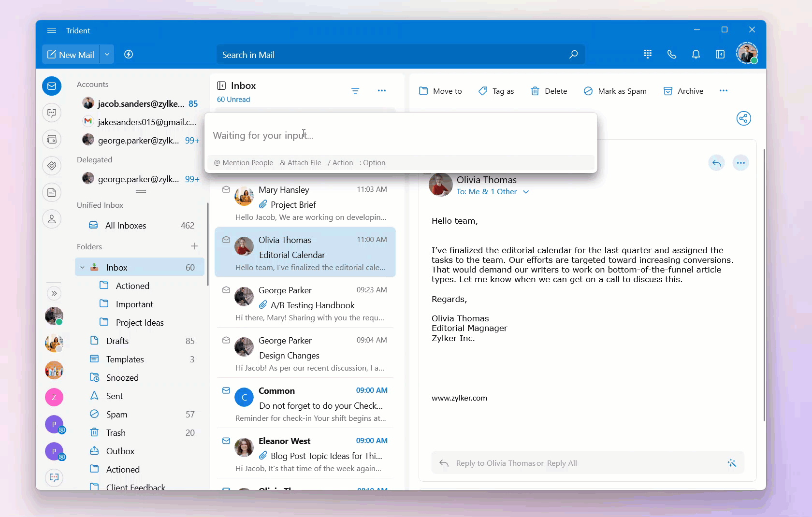Click the phone call icon

click(x=671, y=55)
